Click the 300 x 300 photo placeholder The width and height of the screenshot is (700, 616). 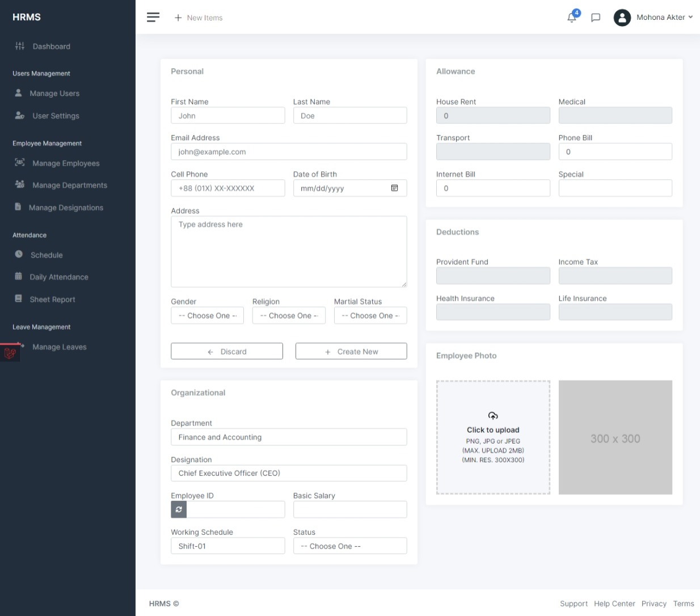click(x=615, y=437)
